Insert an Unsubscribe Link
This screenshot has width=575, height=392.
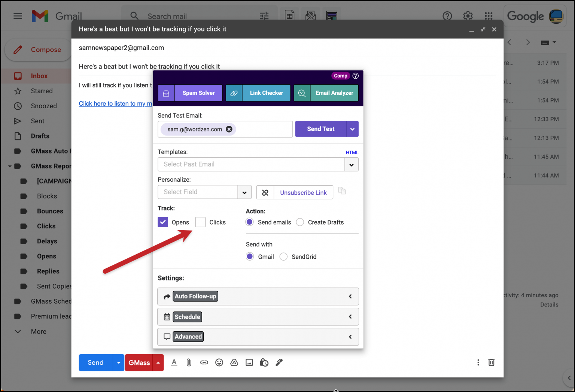pyautogui.click(x=303, y=192)
